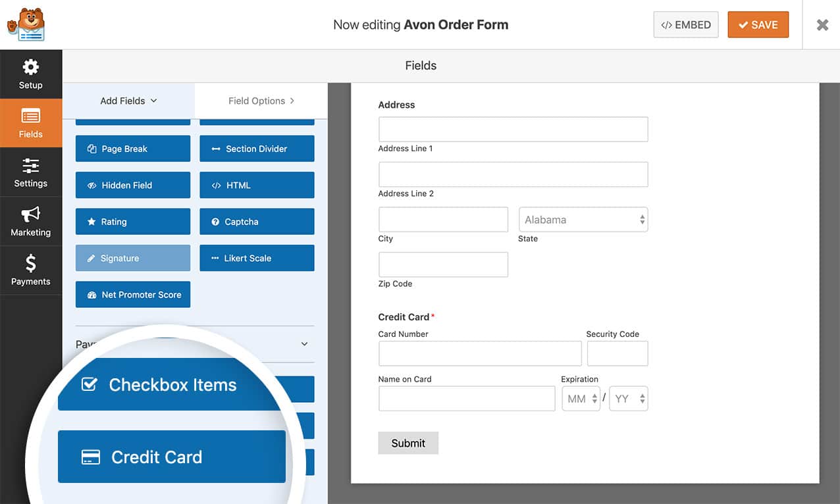Add a Checkbox Items field
Viewport: 840px width, 504px height.
tap(172, 385)
